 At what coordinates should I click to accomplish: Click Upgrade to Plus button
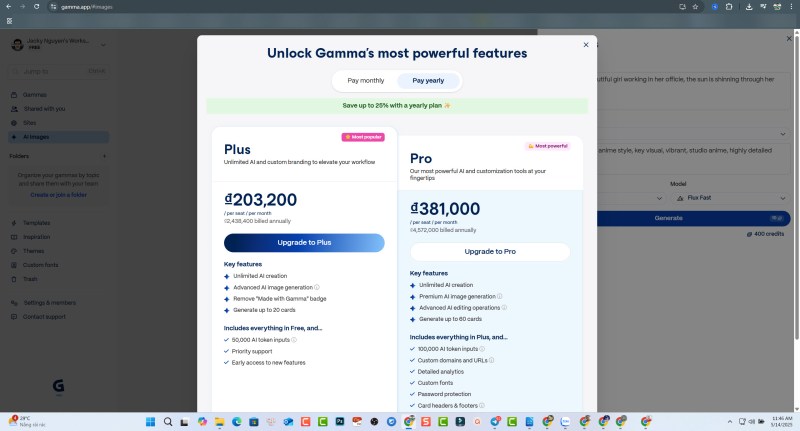304,243
